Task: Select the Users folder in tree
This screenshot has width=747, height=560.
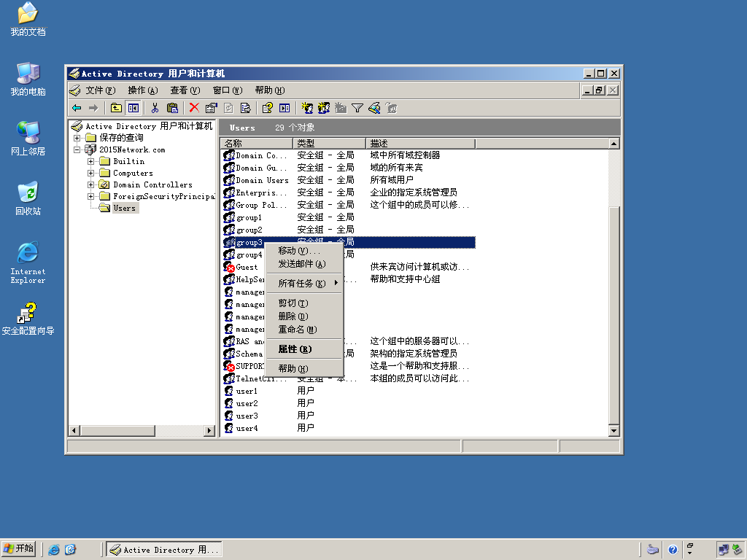Action: (124, 208)
